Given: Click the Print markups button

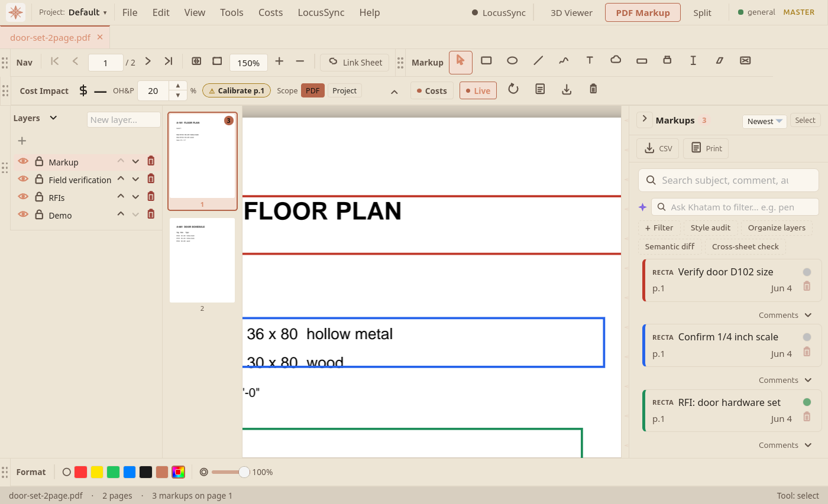Looking at the screenshot, I should 706,148.
